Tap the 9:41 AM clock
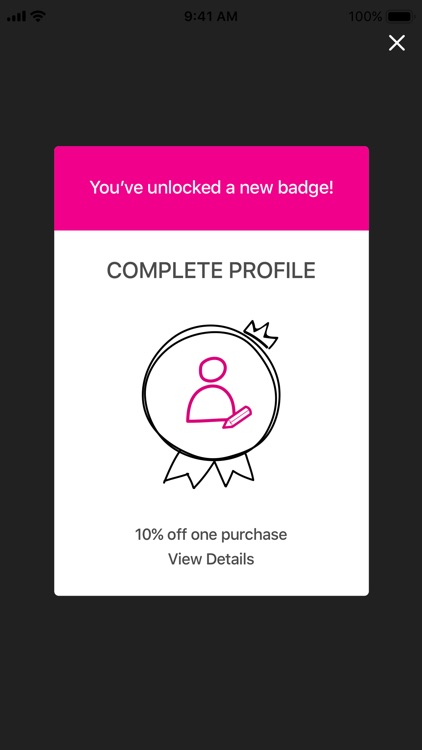Image resolution: width=422 pixels, height=750 pixels. click(211, 17)
